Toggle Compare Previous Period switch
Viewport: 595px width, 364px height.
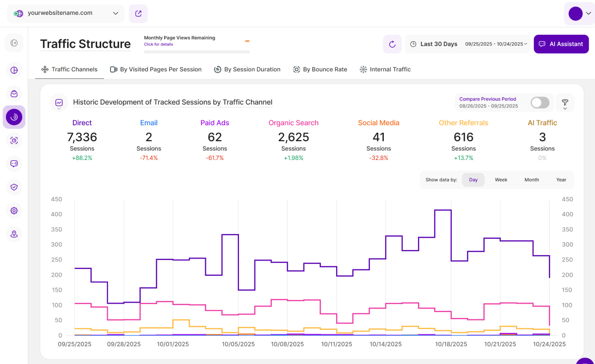pos(539,103)
